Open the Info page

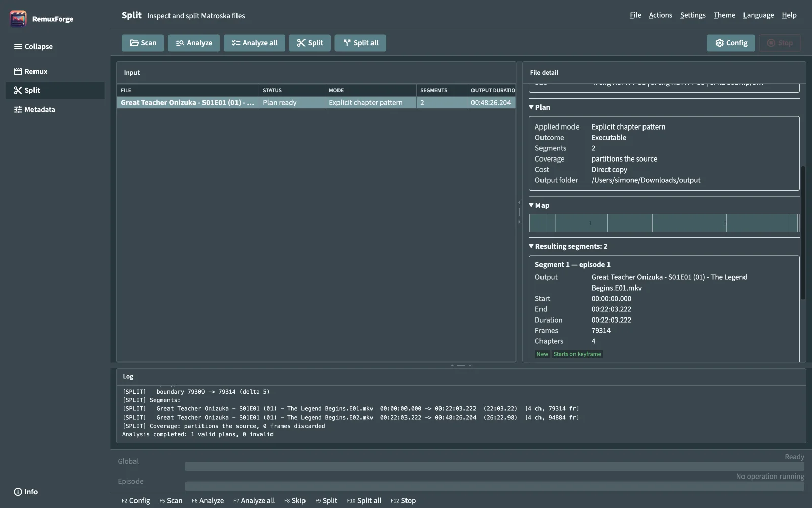(x=55, y=492)
